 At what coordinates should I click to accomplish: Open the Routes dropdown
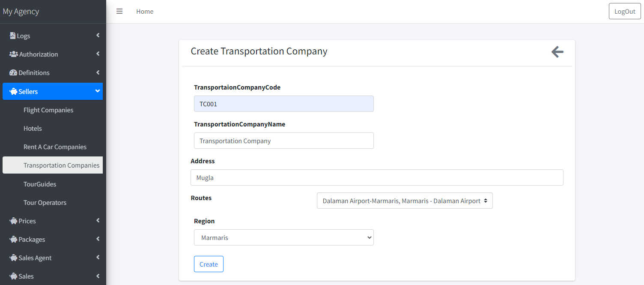pyautogui.click(x=404, y=201)
